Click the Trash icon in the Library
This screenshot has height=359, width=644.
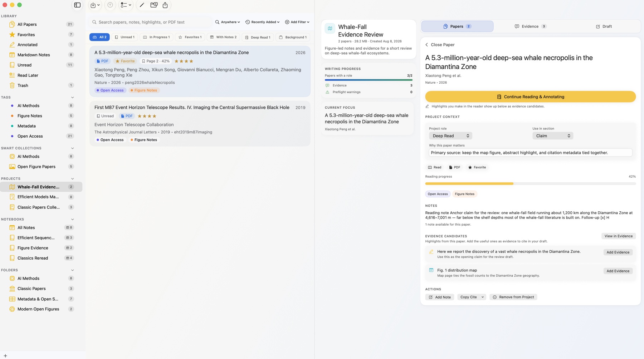coord(12,85)
